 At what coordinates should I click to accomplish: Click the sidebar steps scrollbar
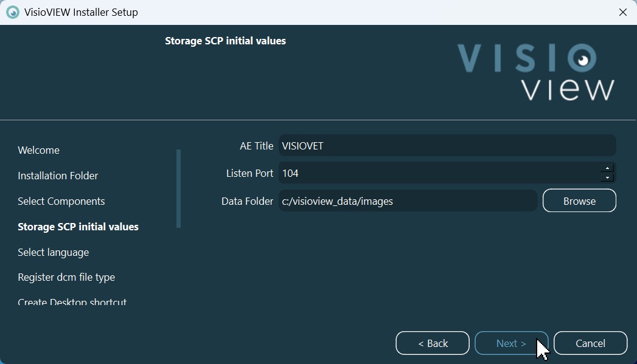[x=178, y=188]
